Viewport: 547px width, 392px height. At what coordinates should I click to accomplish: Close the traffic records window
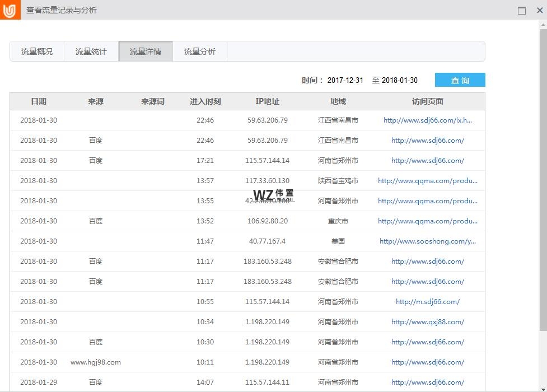click(x=538, y=11)
